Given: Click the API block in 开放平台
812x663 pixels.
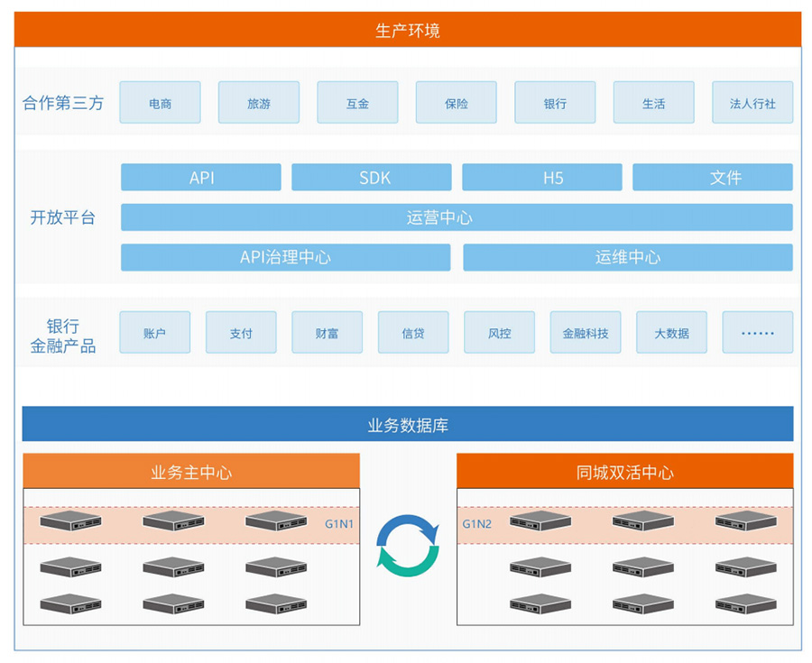Looking at the screenshot, I should (201, 177).
